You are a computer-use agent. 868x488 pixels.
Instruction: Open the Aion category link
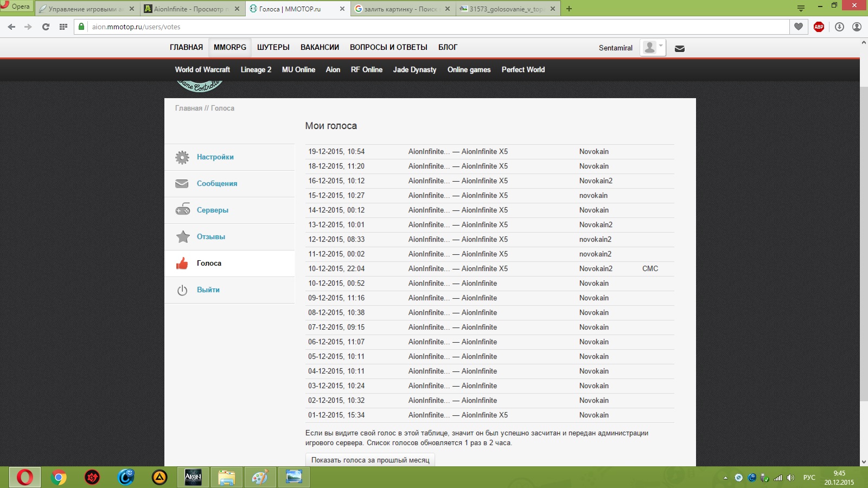tap(333, 69)
